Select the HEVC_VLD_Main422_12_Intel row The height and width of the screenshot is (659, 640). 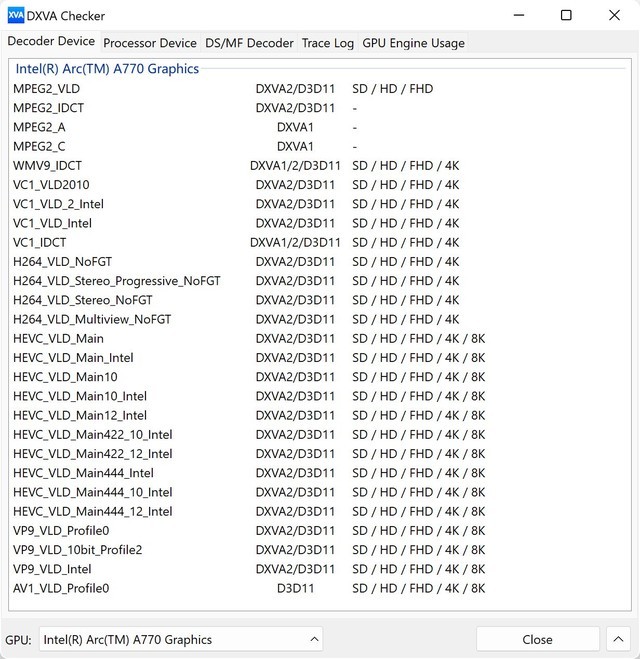point(319,454)
